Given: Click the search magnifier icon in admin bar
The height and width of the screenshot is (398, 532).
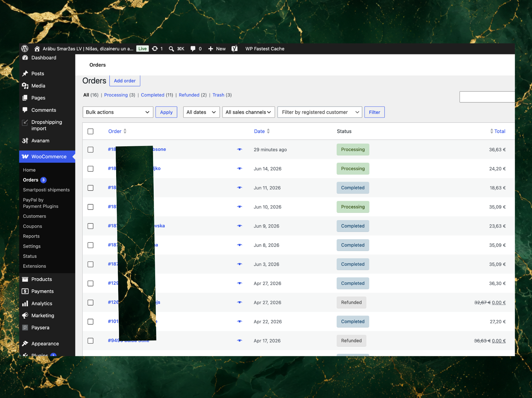Looking at the screenshot, I should tap(171, 49).
